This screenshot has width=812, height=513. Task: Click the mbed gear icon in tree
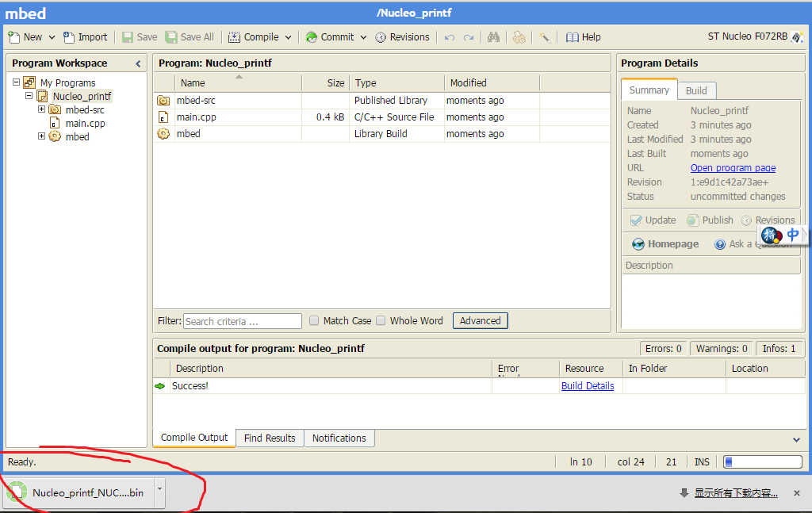point(55,136)
